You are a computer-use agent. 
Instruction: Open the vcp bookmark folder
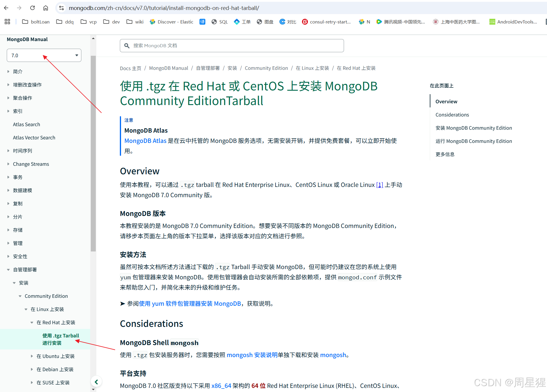click(89, 22)
